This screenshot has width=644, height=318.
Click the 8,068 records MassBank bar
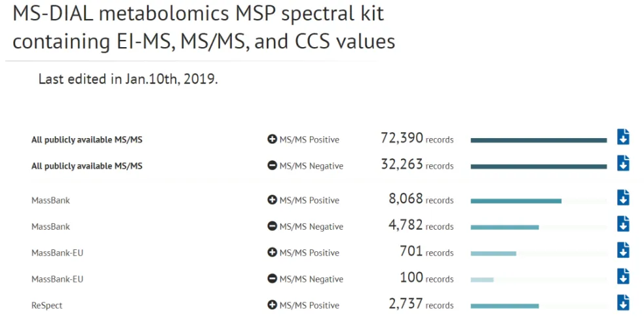click(x=516, y=201)
